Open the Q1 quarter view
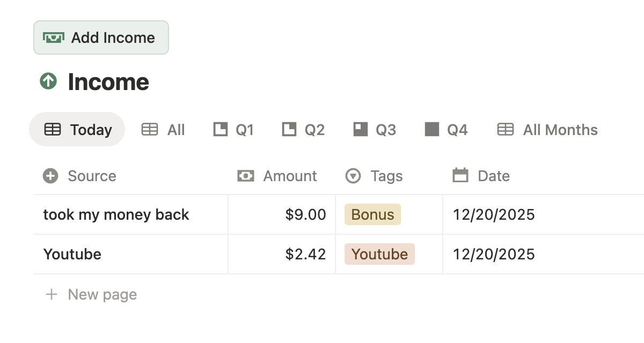 233,130
